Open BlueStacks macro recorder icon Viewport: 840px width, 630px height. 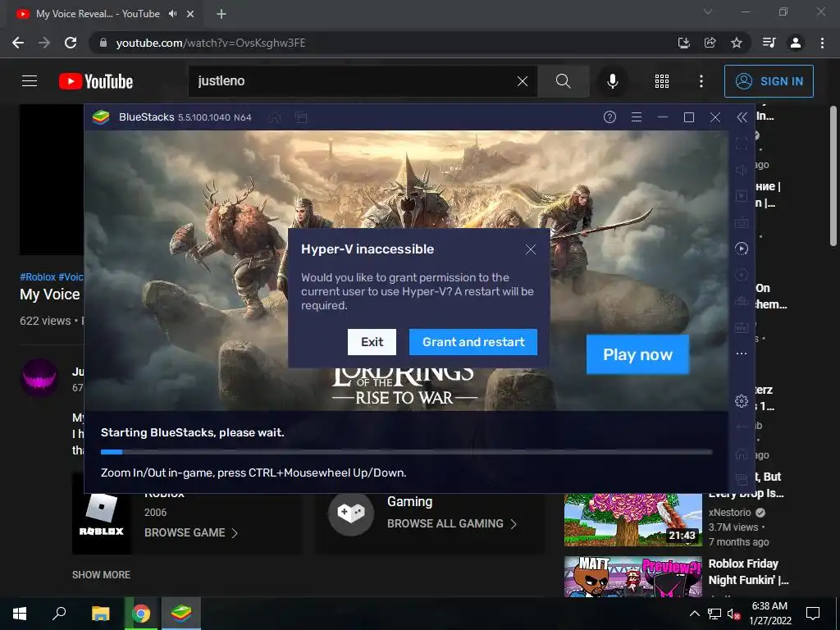[x=742, y=248]
